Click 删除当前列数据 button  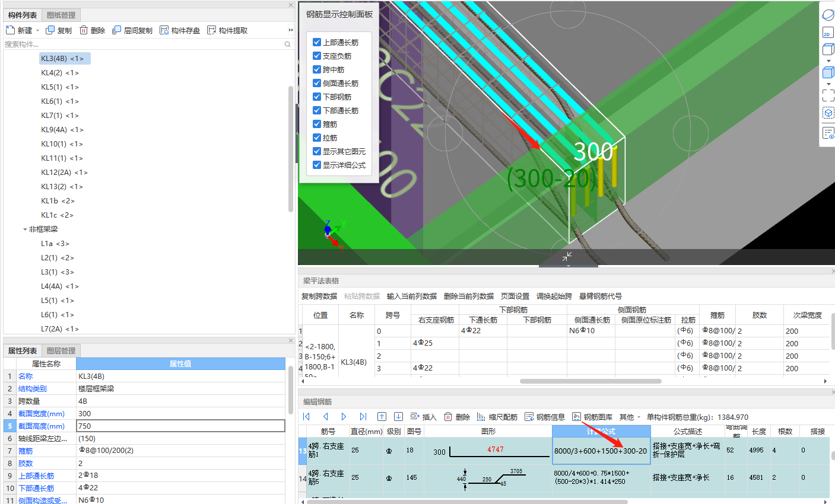[469, 296]
